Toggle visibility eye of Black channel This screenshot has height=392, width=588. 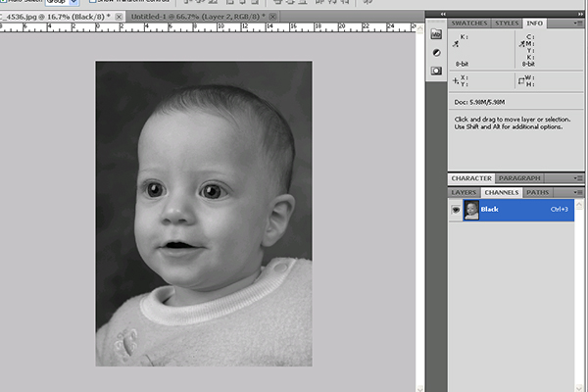(456, 210)
